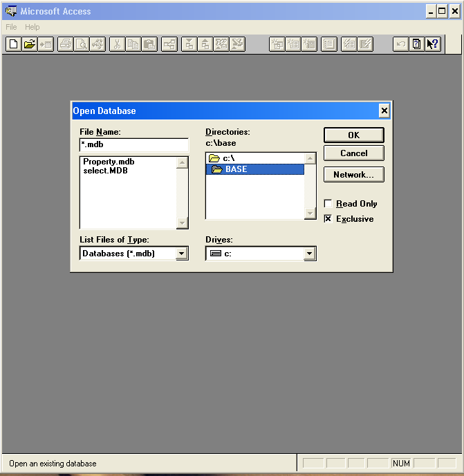Click file list scroll down arrow
The image size is (464, 476).
coord(182,223)
